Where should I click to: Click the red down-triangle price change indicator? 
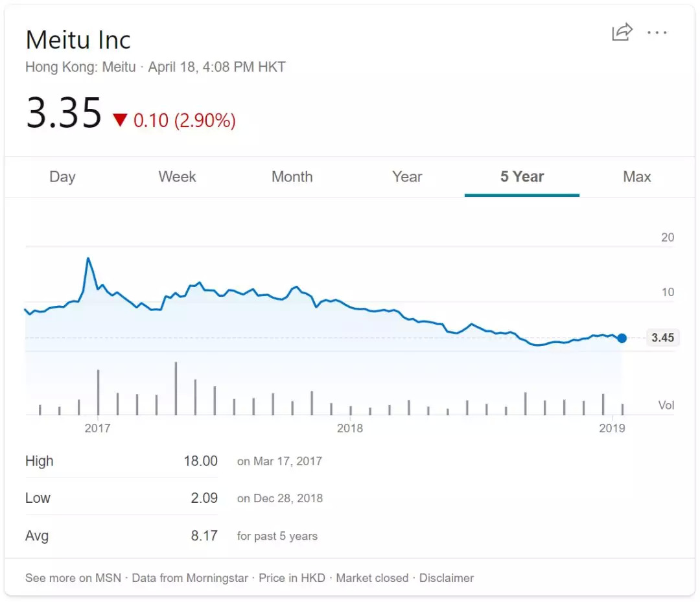(121, 120)
